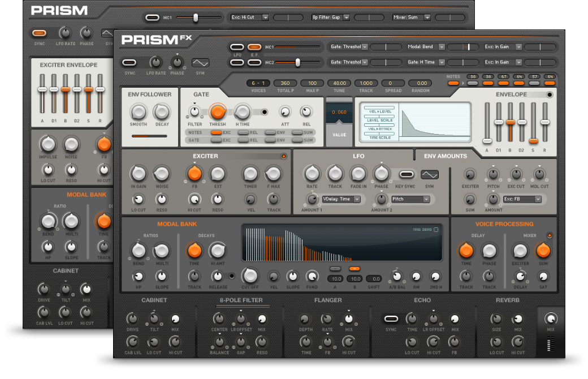Toggle the orange E.F. button on MC1 row

pos(254,48)
